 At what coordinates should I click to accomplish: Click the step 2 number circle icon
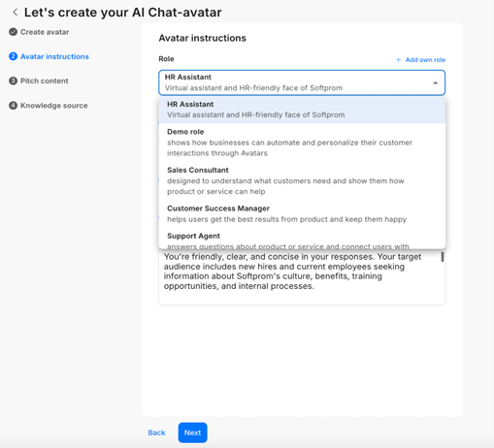tap(13, 56)
